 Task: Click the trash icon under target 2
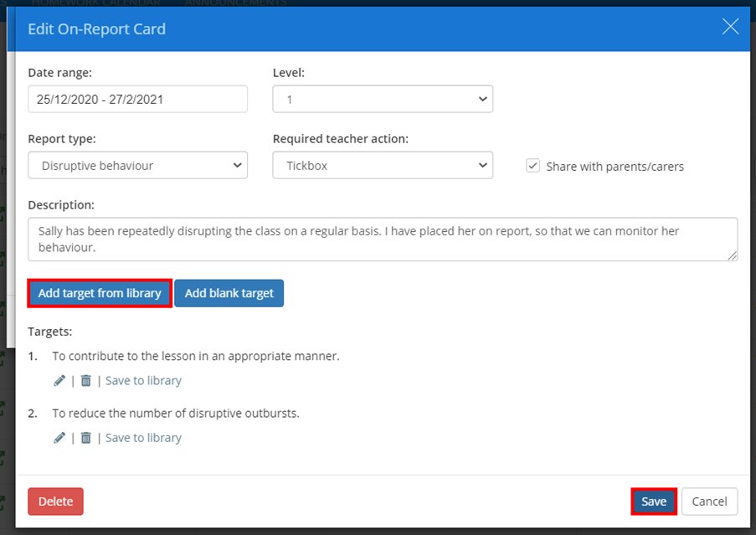tap(85, 437)
